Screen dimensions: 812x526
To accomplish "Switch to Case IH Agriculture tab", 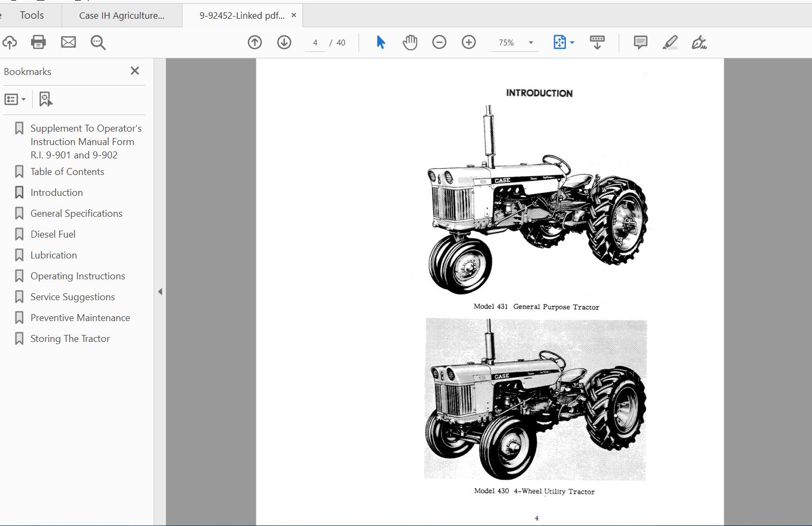I will point(122,16).
